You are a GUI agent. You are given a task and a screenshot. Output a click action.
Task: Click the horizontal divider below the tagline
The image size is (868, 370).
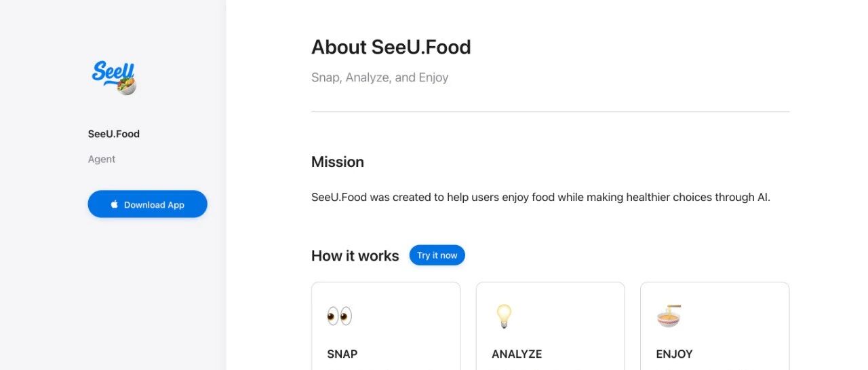pos(550,111)
